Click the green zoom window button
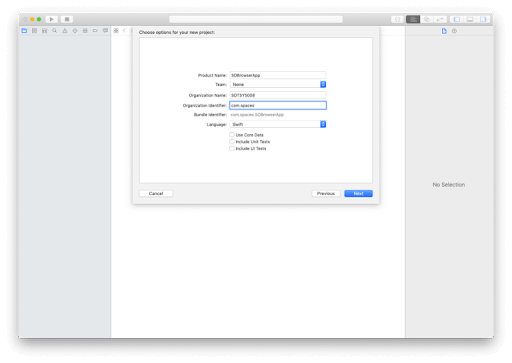The image size is (512, 363). tap(39, 19)
